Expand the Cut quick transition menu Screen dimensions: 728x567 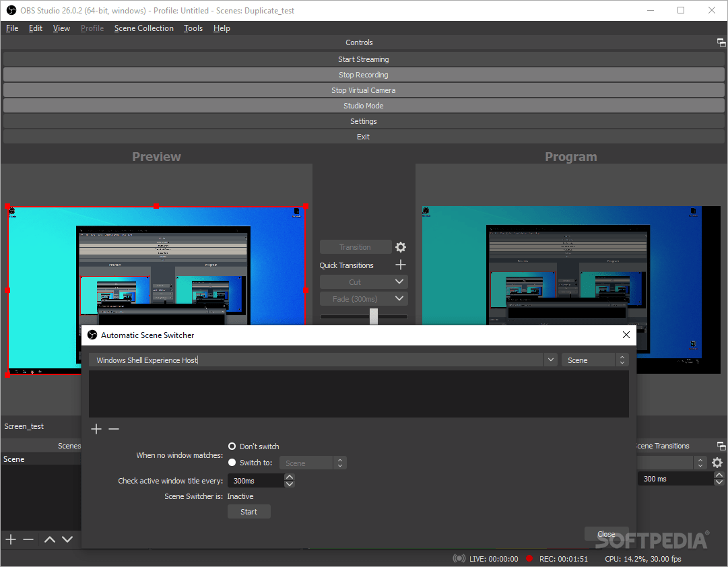click(x=399, y=281)
